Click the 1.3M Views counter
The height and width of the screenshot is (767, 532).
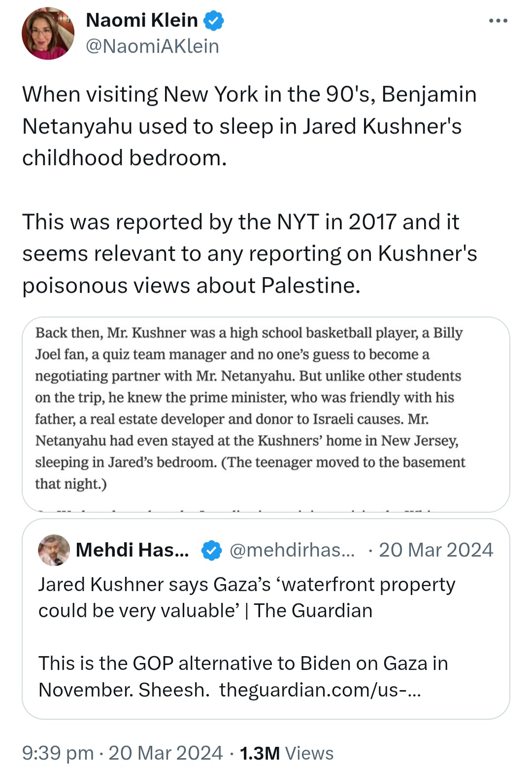pos(287,753)
